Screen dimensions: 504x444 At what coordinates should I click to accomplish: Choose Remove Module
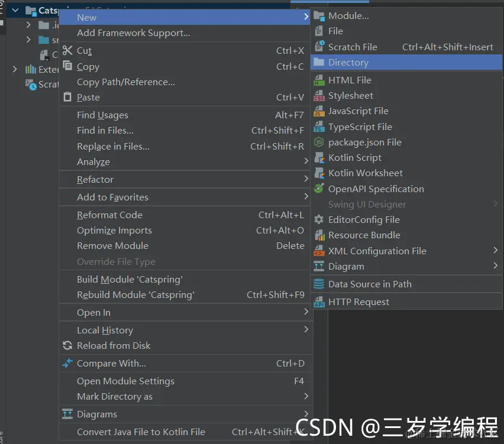point(185,246)
